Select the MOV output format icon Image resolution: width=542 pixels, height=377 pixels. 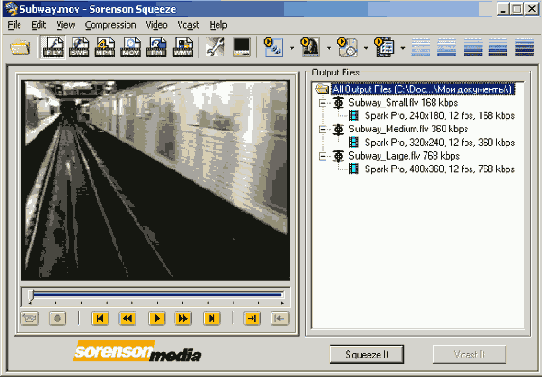130,47
